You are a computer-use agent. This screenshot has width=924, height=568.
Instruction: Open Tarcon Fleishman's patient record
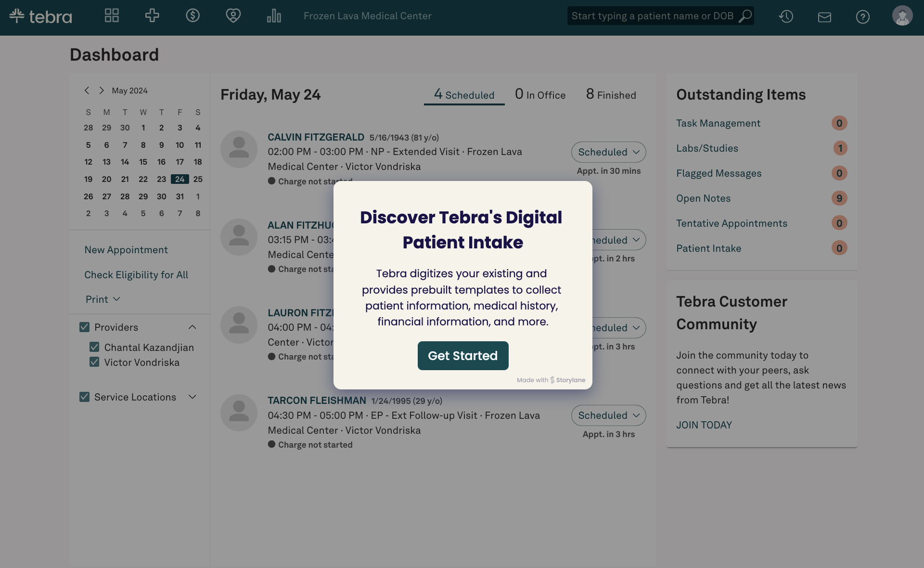(x=317, y=400)
